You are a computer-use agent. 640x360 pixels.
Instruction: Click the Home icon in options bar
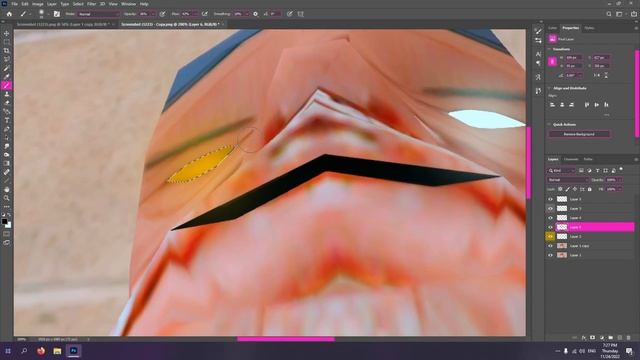point(9,14)
